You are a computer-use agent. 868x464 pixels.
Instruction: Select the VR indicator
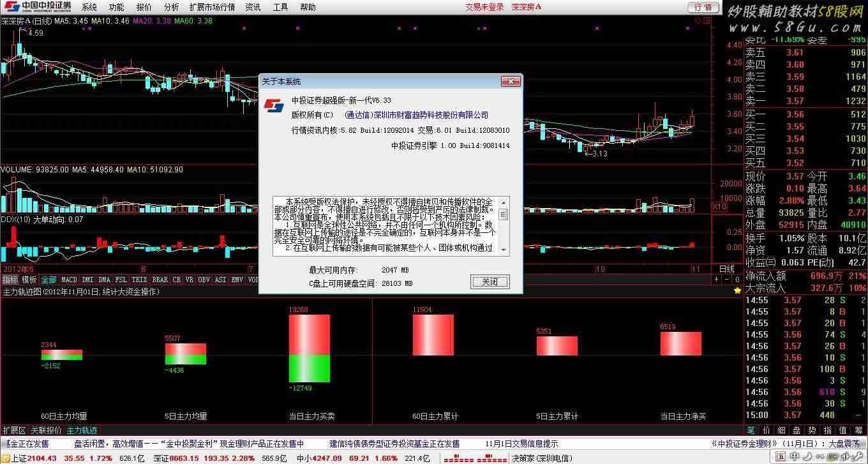pos(190,280)
